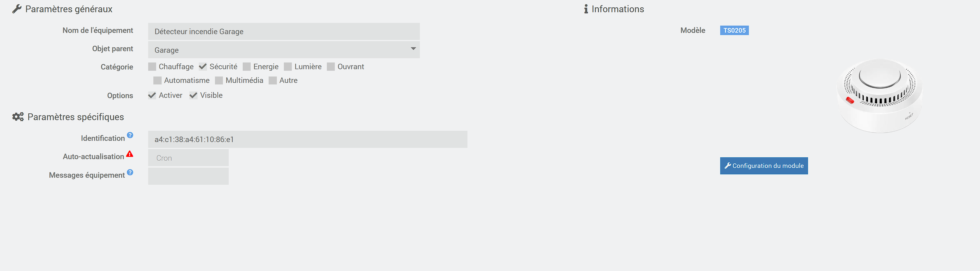Viewport: 980px width, 271px height.
Task: Enable the Chauffage category checkbox
Action: tap(152, 67)
